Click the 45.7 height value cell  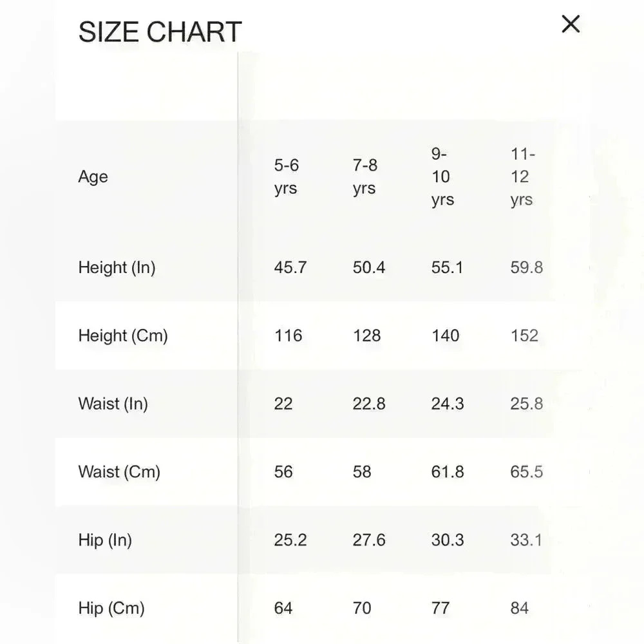[290, 267]
